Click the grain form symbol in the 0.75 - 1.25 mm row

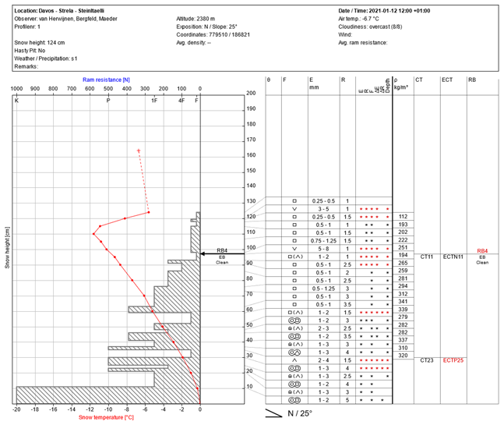tap(294, 240)
